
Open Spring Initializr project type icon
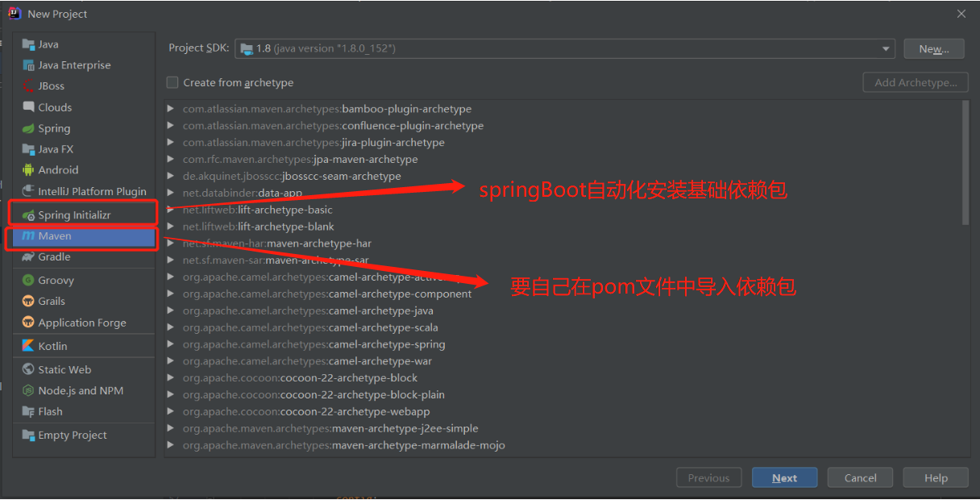29,215
